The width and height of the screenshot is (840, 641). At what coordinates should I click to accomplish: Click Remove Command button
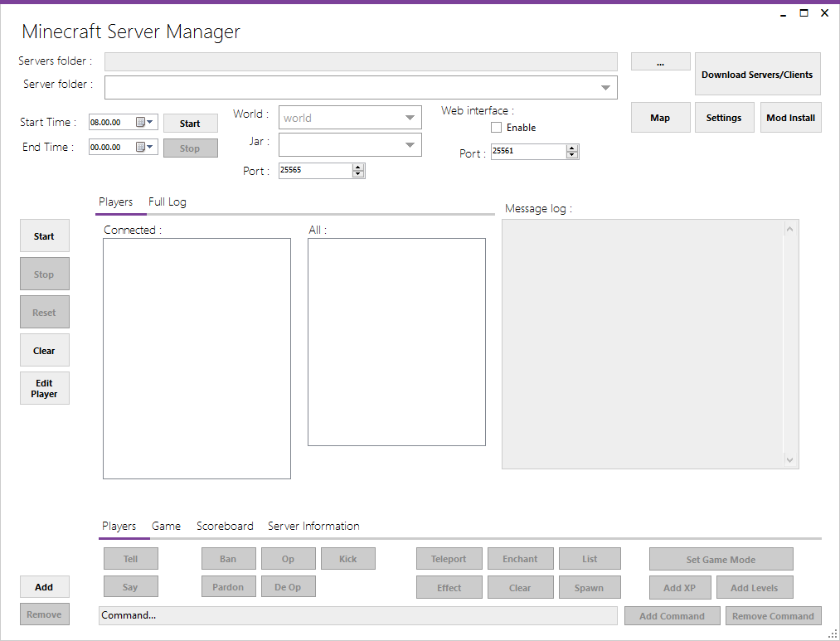point(774,616)
